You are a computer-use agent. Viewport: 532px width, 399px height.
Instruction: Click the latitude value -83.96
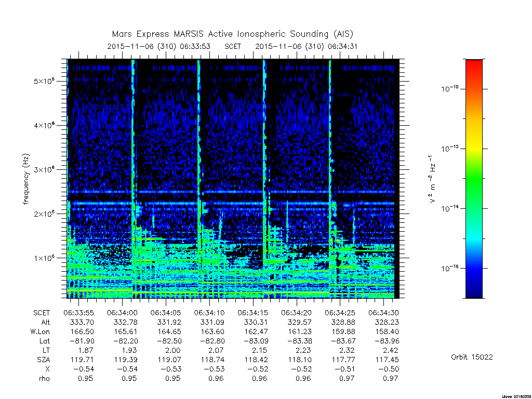tap(387, 341)
